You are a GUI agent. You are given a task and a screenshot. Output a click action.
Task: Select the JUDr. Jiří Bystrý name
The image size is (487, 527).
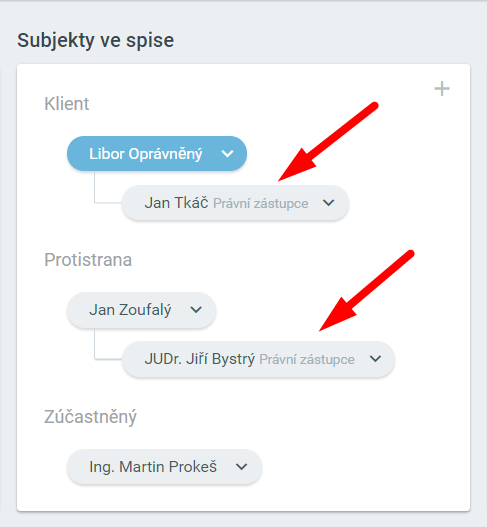click(200, 359)
